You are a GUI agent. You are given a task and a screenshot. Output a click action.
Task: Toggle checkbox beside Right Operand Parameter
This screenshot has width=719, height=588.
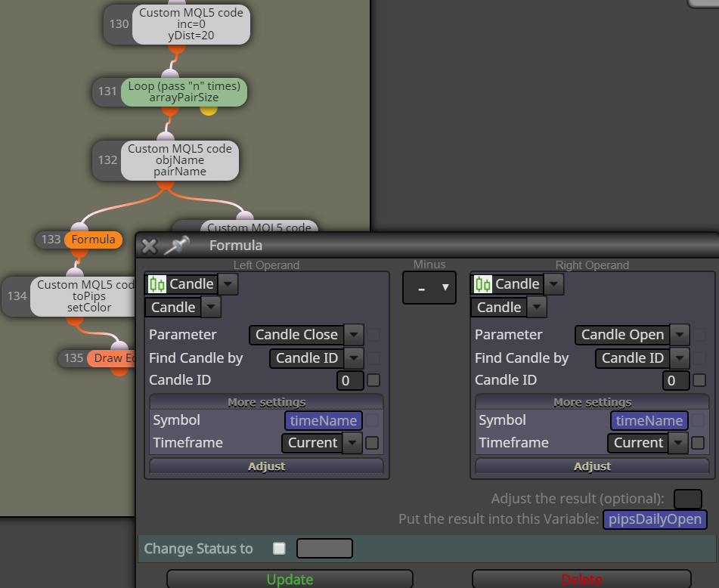699,335
